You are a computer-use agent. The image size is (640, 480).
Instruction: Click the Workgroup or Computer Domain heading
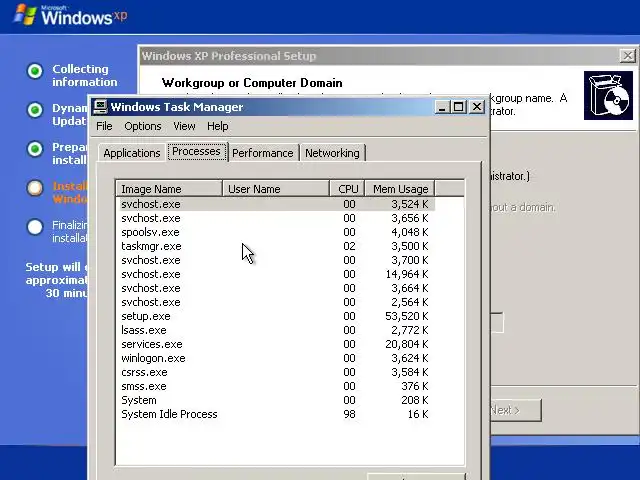252,83
